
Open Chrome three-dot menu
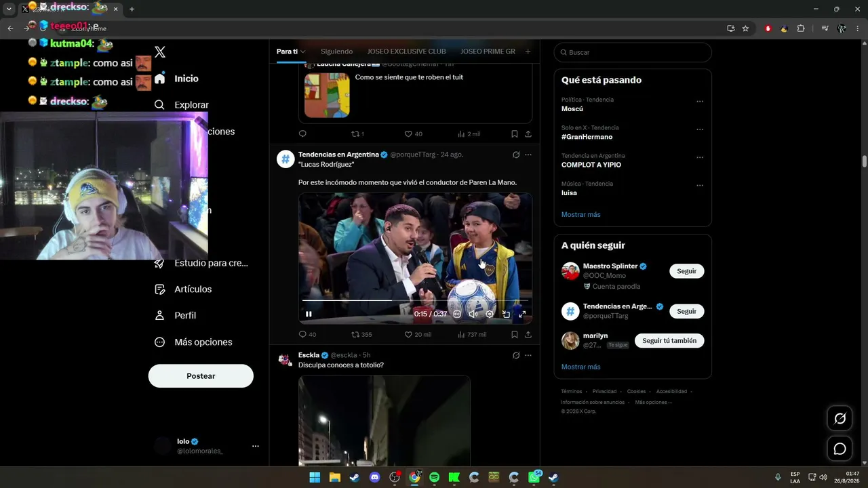click(x=858, y=28)
